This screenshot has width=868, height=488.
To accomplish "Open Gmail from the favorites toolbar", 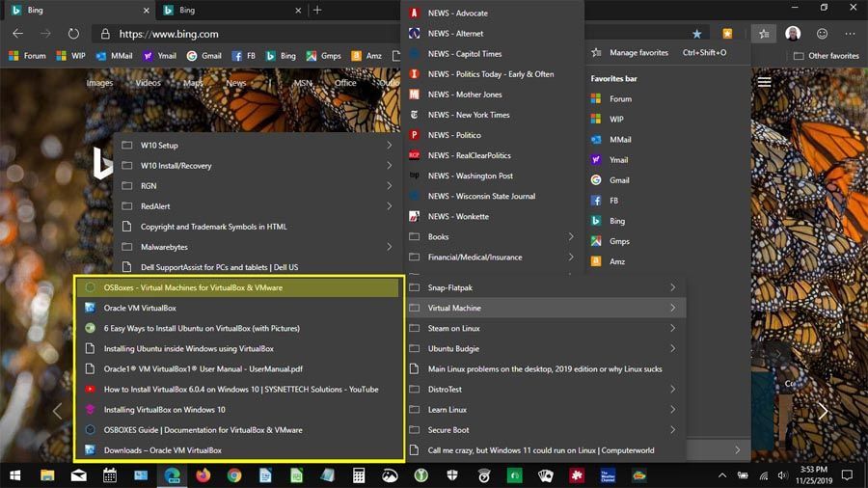I will tap(204, 56).
